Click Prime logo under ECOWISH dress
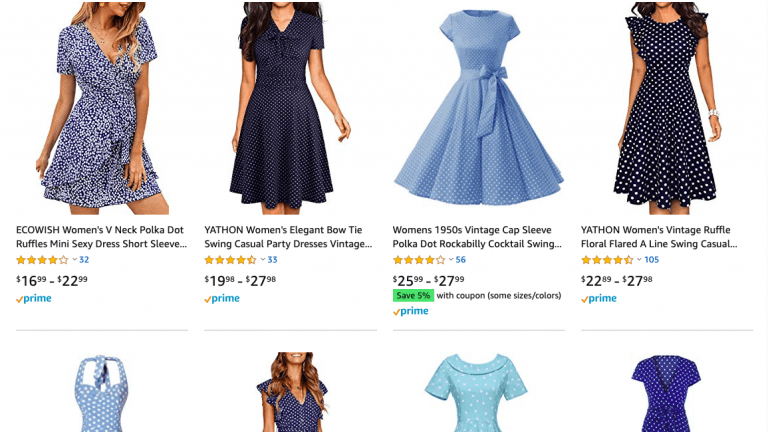 [x=34, y=298]
